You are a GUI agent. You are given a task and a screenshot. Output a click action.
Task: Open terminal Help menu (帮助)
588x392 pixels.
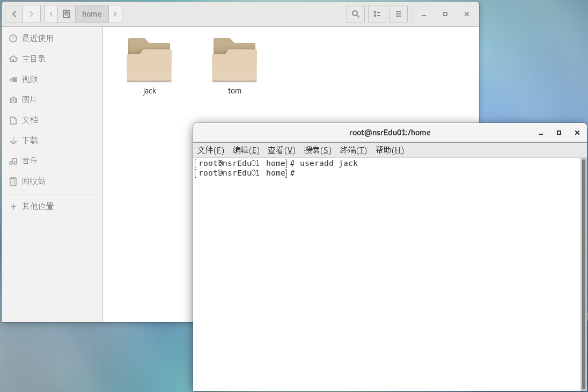pos(389,150)
